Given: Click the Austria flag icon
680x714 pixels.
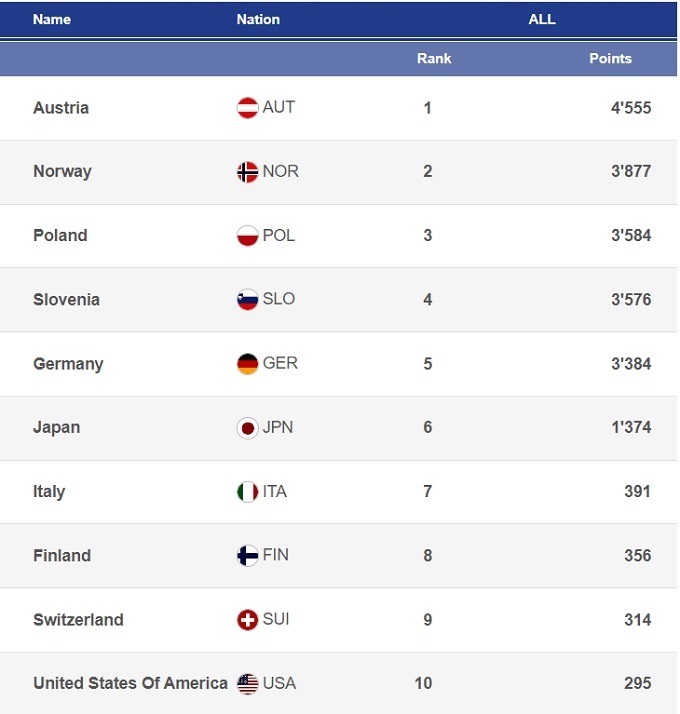Looking at the screenshot, I should (x=247, y=108).
